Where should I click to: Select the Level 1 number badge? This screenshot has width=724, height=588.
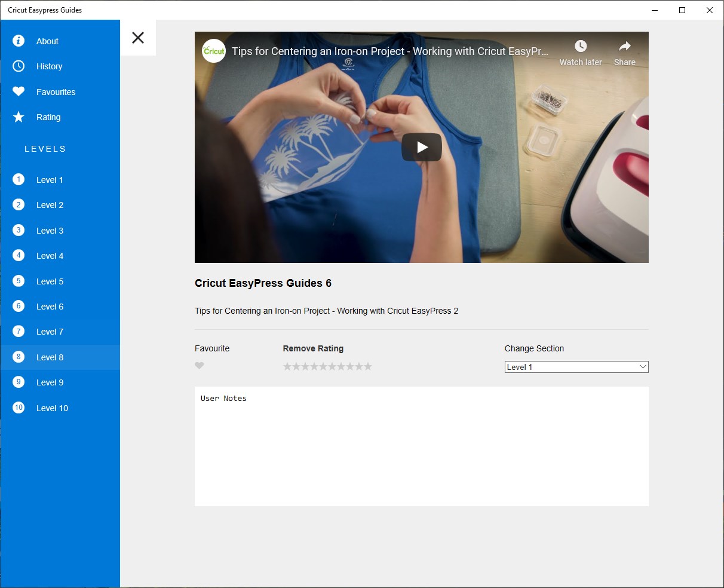click(19, 179)
